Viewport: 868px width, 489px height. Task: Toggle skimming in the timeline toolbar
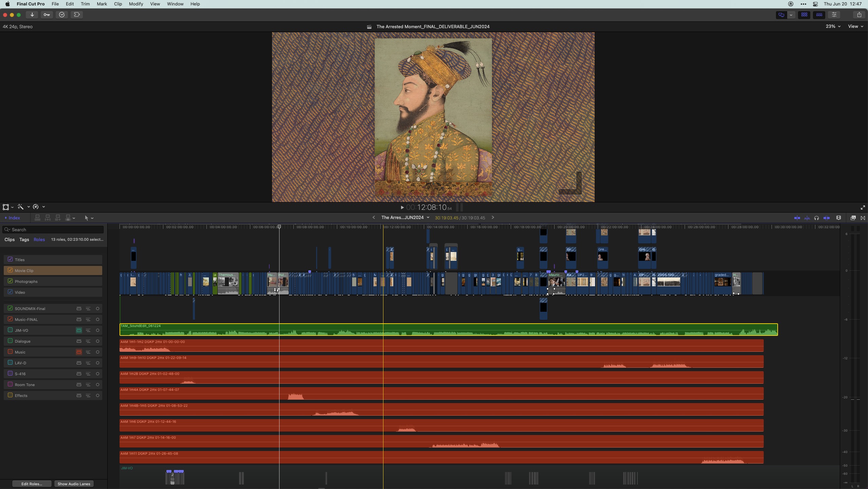(x=797, y=218)
